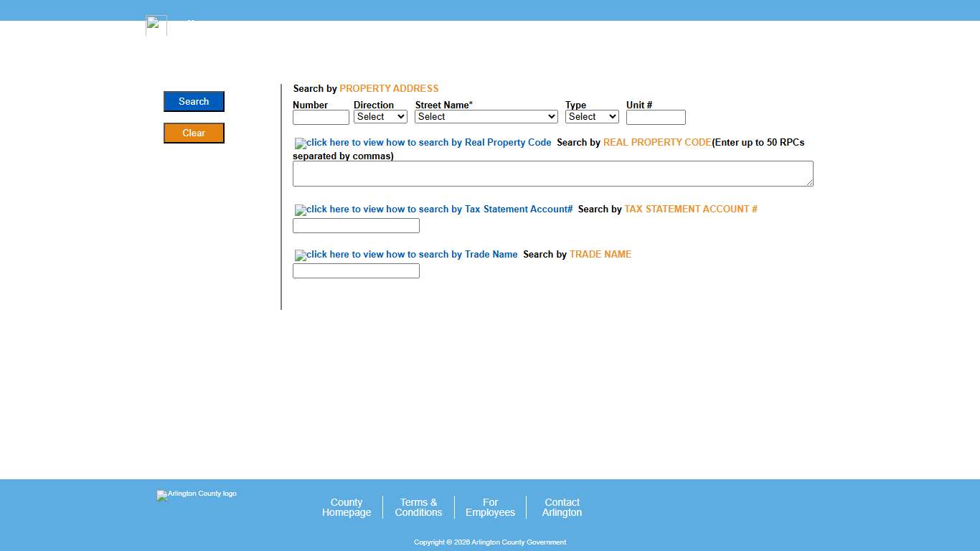The height and width of the screenshot is (551, 980).
Task: Open the Terms & Conditions link
Action: coord(418,507)
